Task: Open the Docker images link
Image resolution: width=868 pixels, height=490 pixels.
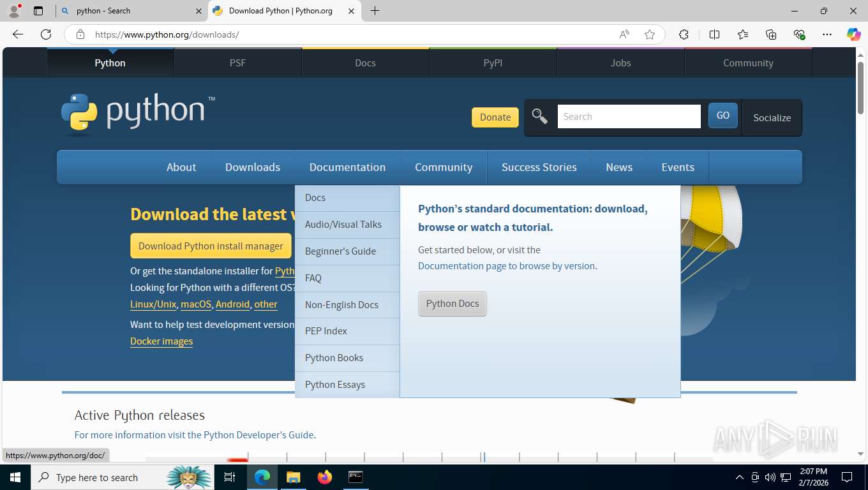Action: coord(161,341)
